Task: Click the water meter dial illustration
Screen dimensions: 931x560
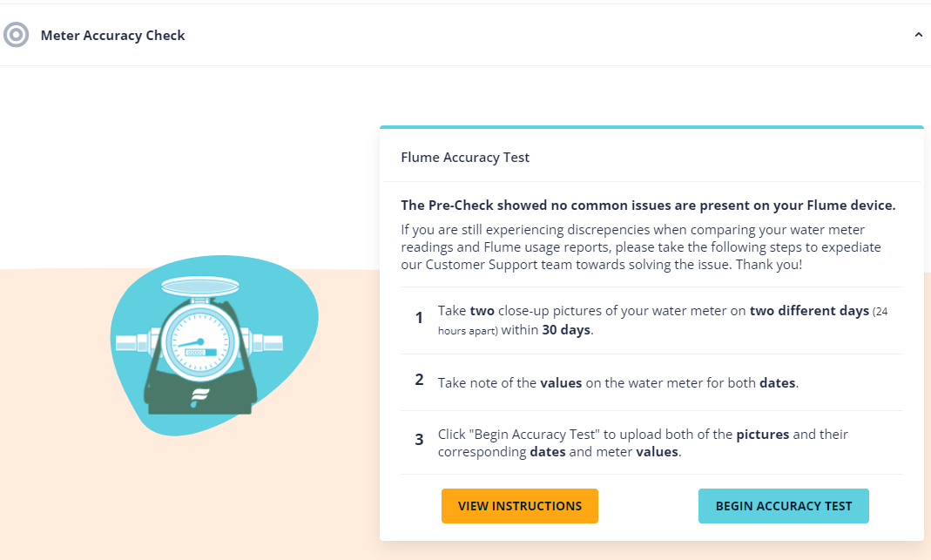Action: coord(200,342)
